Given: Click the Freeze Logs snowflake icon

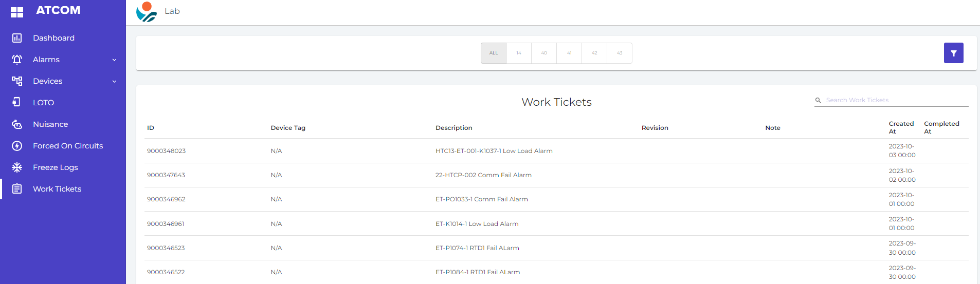Looking at the screenshot, I should [17, 167].
